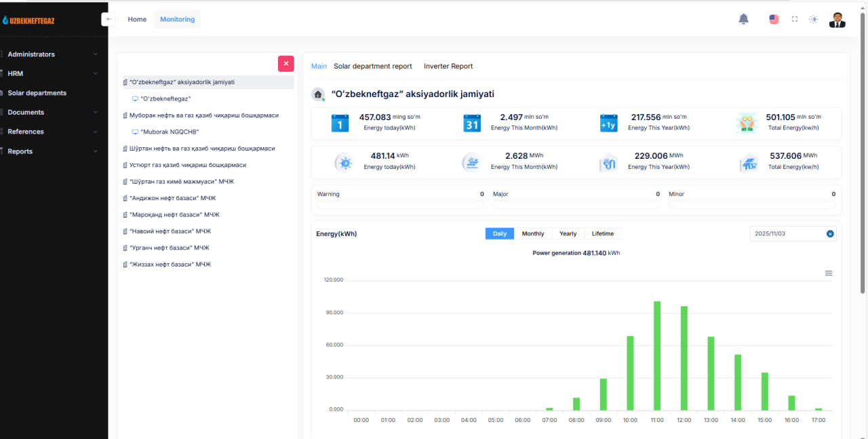868x439 pixels.
Task: Expand the Administrators sidebar menu
Action: point(52,54)
